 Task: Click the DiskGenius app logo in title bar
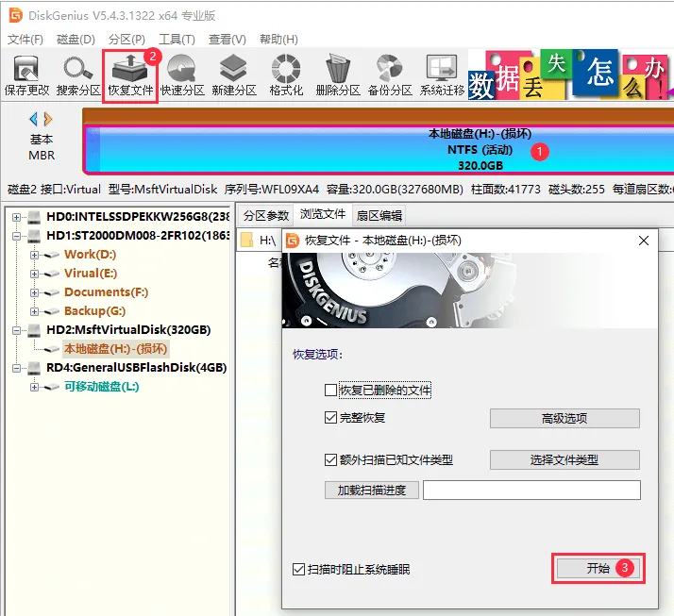pyautogui.click(x=16, y=15)
